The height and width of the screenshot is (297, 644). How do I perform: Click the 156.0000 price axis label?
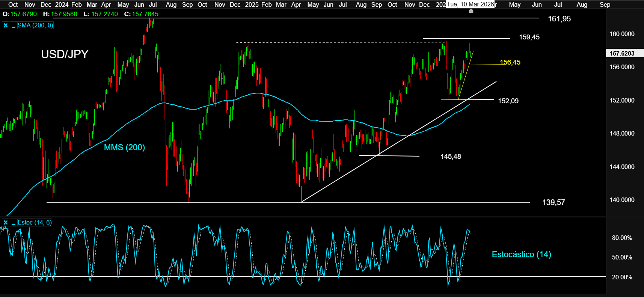pos(622,67)
